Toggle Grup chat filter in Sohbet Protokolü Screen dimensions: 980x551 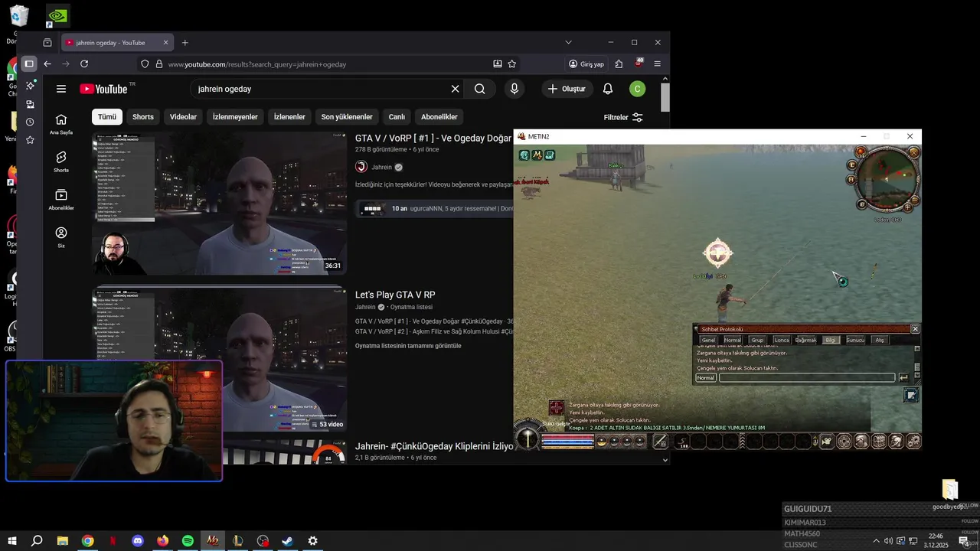coord(757,340)
